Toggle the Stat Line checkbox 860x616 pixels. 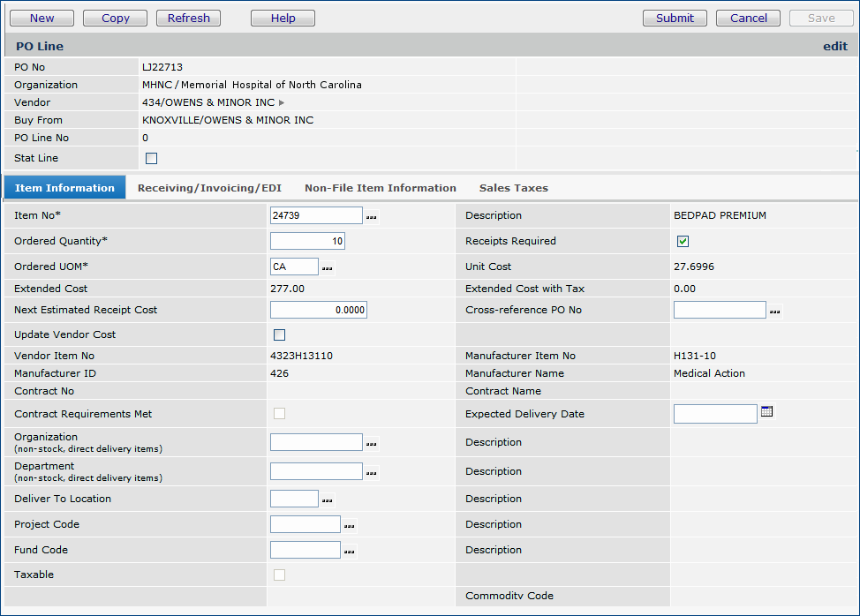click(151, 159)
